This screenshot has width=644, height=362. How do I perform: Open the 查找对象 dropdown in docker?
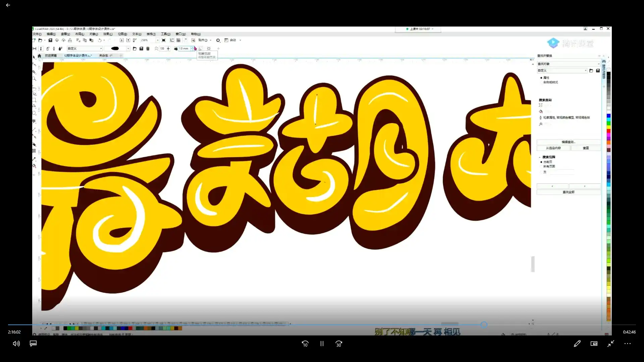click(568, 64)
